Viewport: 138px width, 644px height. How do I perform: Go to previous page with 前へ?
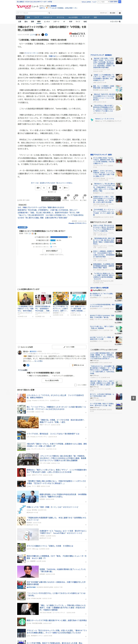pos(38,188)
